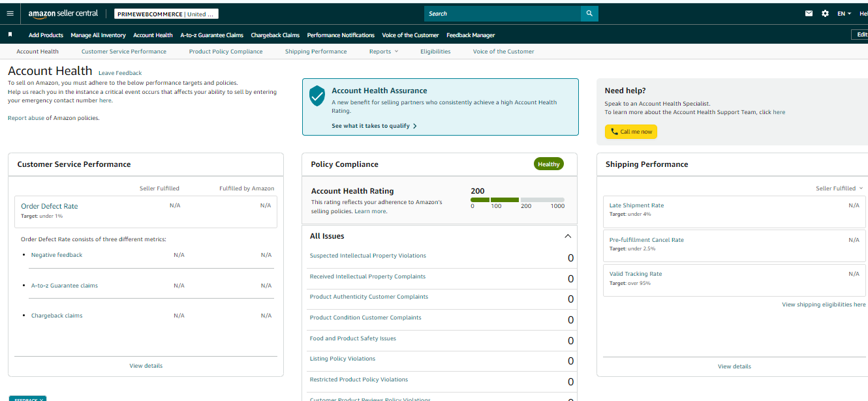Screen dimensions: 868x401
Task: Switch to Shipping Performance tab
Action: pyautogui.click(x=316, y=52)
